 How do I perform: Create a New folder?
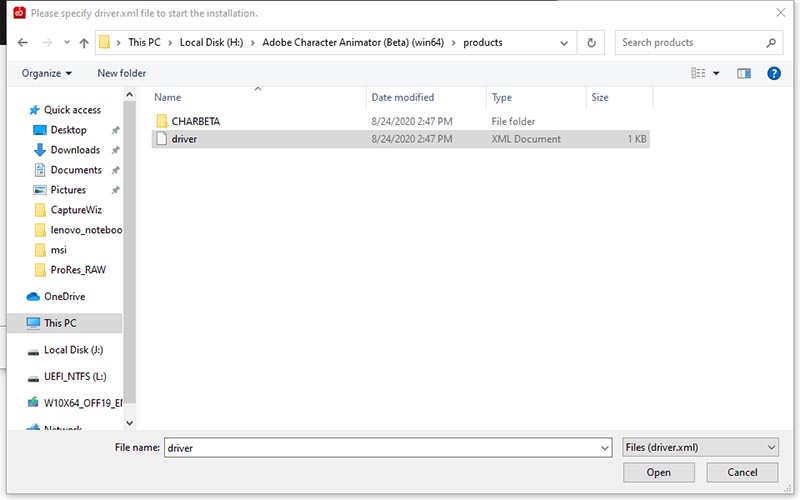[121, 73]
